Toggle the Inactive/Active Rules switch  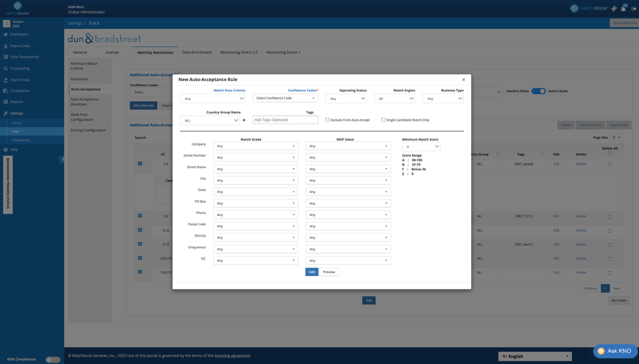(x=538, y=91)
